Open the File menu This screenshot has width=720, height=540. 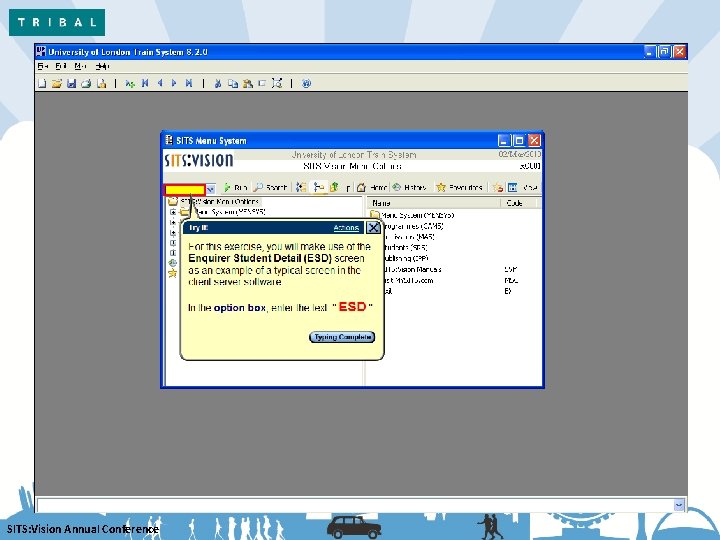(43, 66)
